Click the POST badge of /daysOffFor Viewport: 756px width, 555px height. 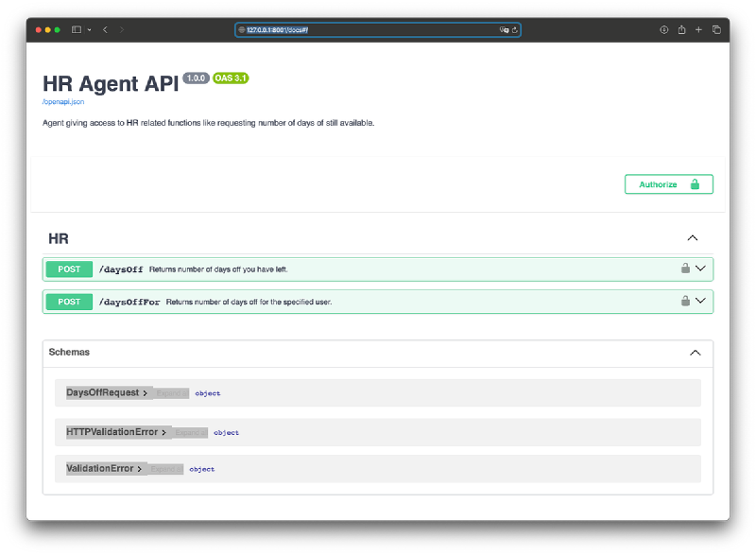click(69, 302)
